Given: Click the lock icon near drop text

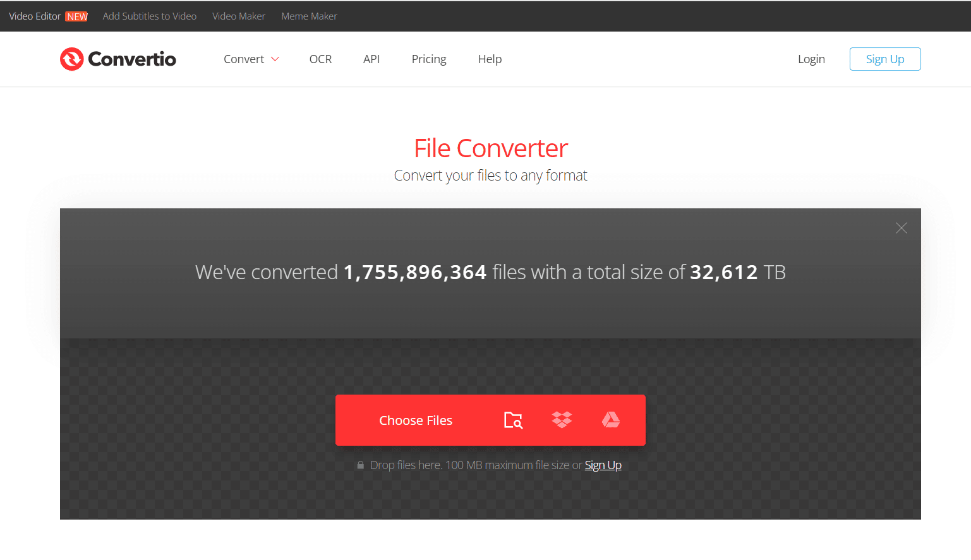Looking at the screenshot, I should tap(360, 465).
